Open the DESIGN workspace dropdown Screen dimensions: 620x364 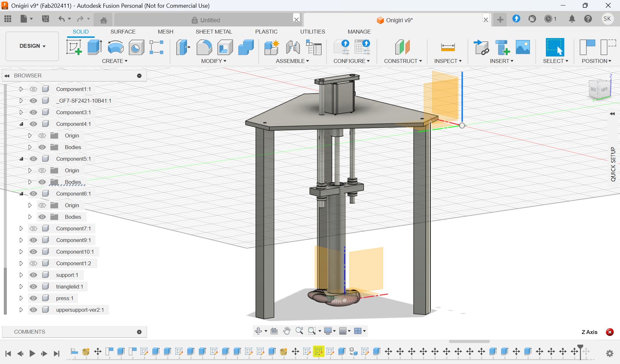[32, 46]
